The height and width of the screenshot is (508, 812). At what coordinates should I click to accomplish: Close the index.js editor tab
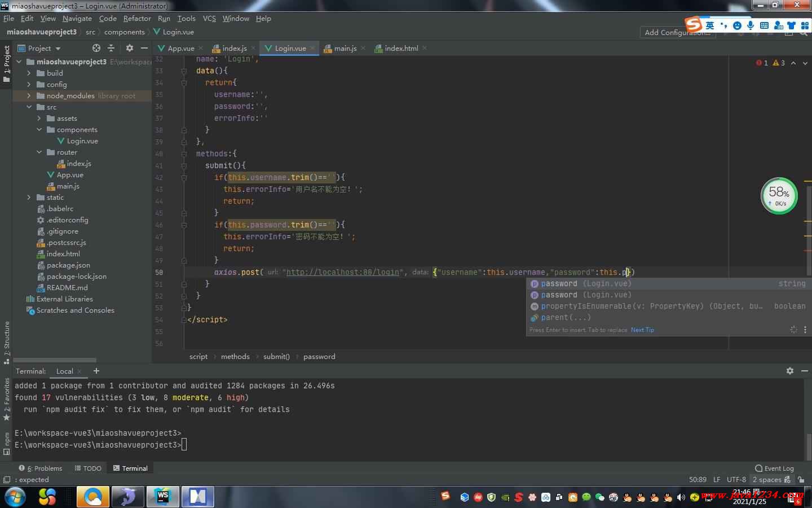click(x=253, y=49)
